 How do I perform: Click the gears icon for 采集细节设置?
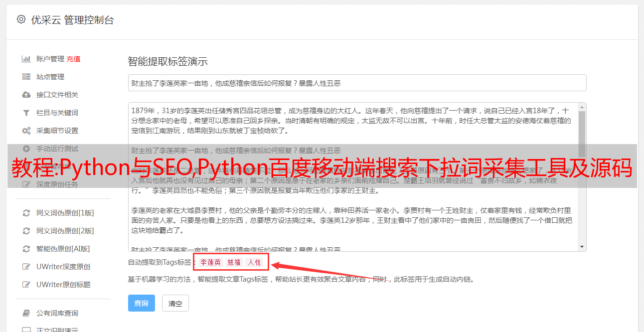coord(26,131)
